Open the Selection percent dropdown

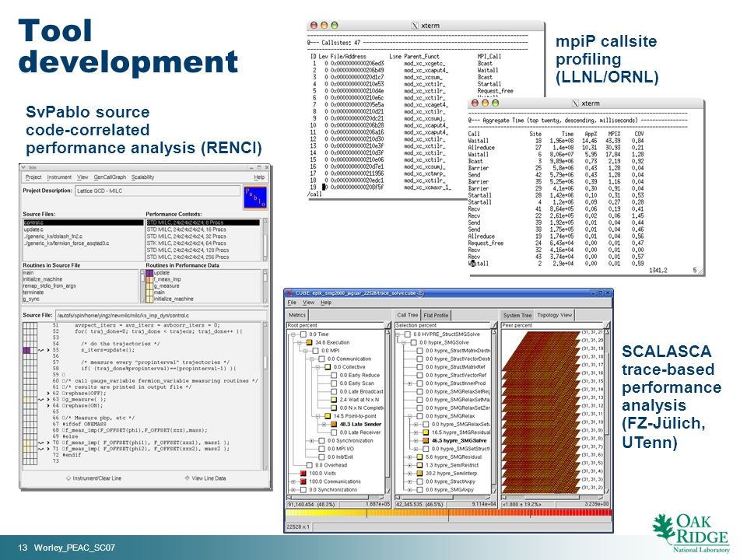point(447,325)
